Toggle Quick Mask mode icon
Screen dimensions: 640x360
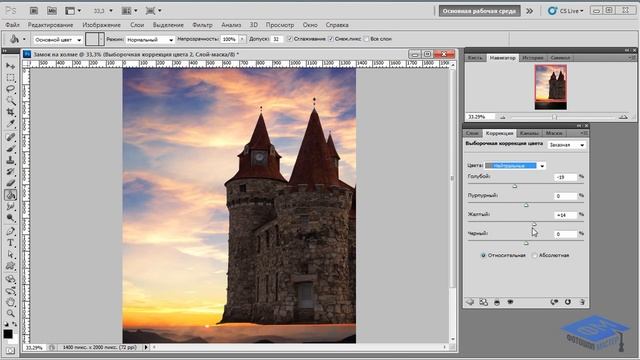tap(10, 350)
